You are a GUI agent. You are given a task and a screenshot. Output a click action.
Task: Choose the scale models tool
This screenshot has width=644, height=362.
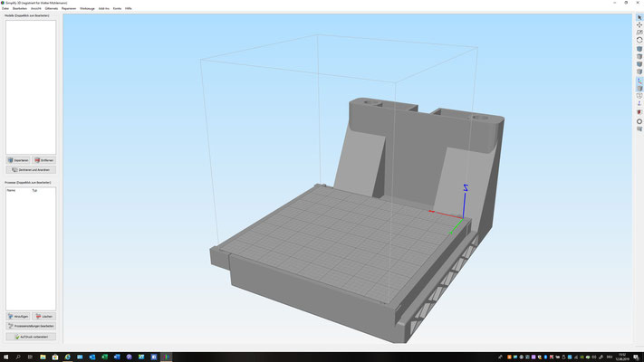pos(639,33)
